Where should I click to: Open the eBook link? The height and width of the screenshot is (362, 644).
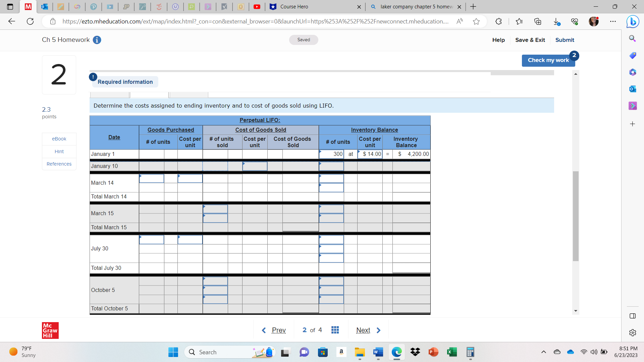pos(59,139)
